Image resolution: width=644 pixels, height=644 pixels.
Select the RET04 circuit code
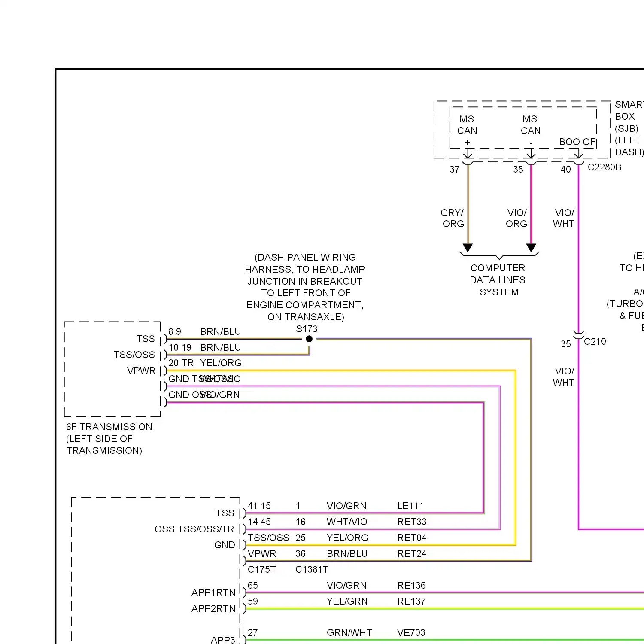(x=412, y=538)
